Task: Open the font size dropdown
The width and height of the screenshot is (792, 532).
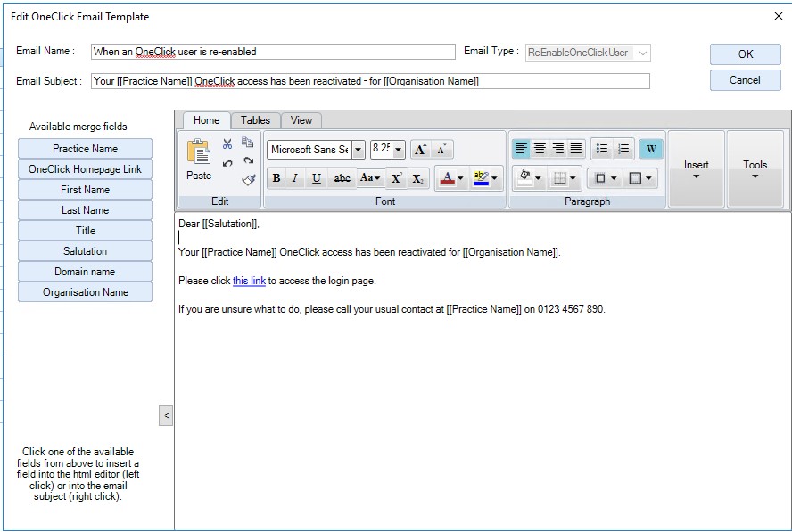Action: click(x=398, y=150)
